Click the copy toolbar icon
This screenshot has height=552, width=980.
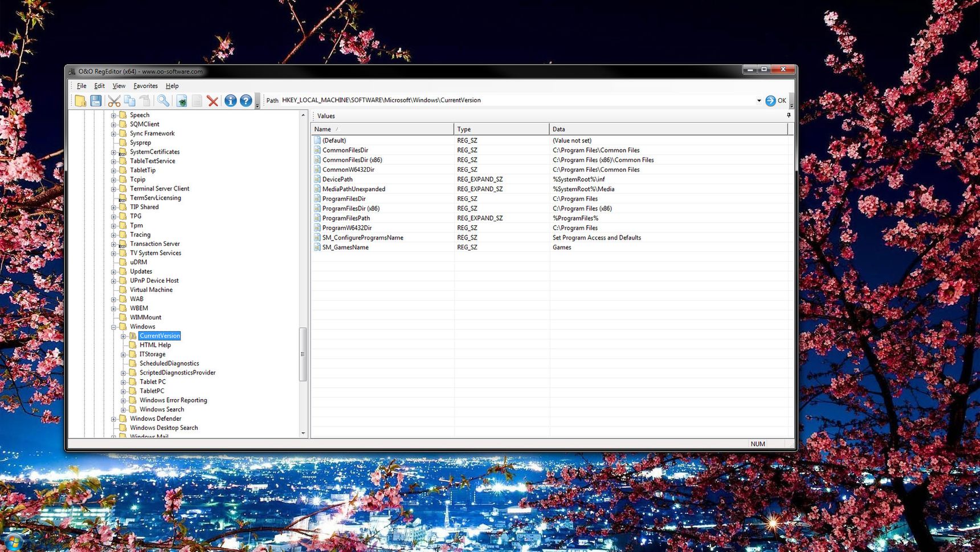[x=130, y=101]
